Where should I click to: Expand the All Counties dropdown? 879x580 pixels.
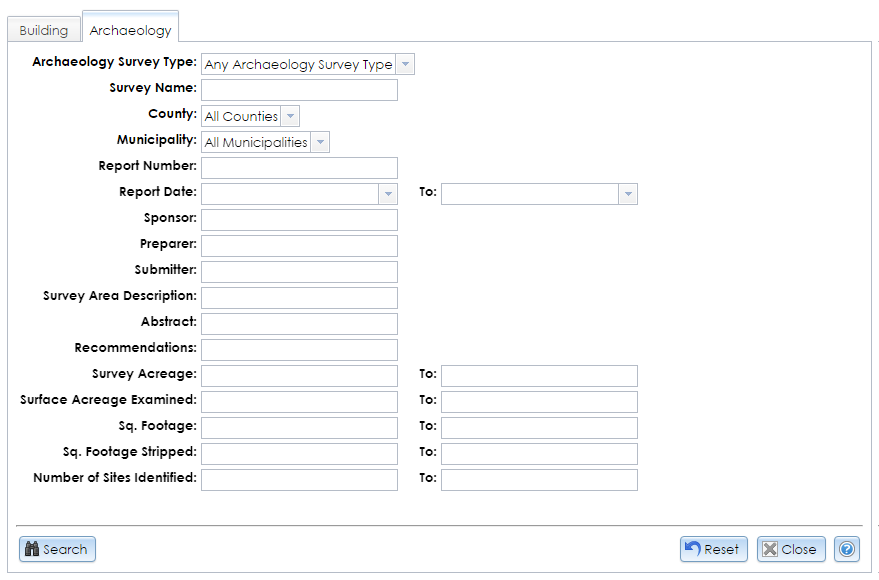coord(288,115)
